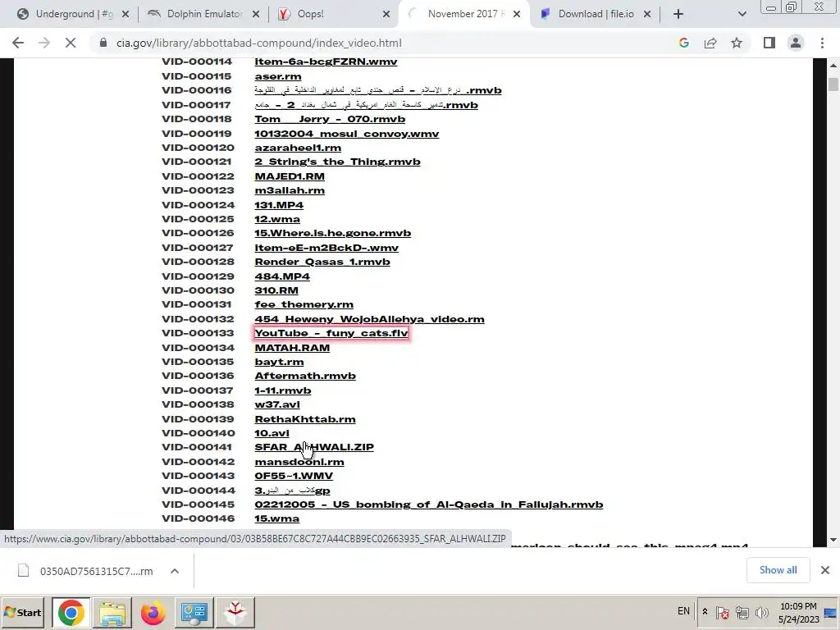The image size is (840, 630).
Task: Click the address bar URL
Action: [258, 43]
